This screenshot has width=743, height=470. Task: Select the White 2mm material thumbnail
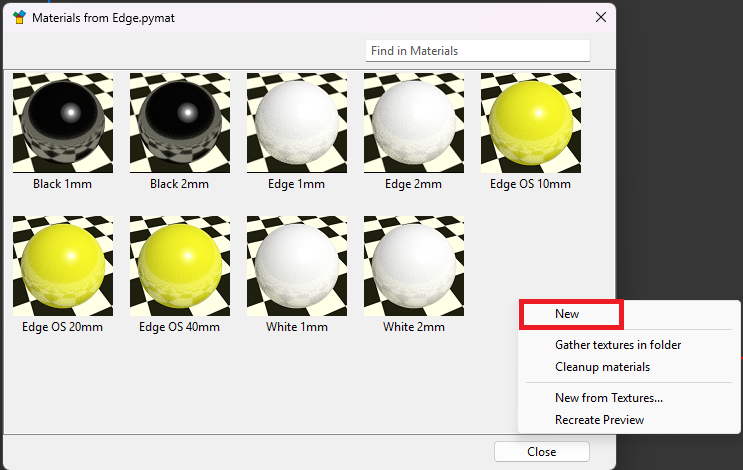[x=414, y=266]
